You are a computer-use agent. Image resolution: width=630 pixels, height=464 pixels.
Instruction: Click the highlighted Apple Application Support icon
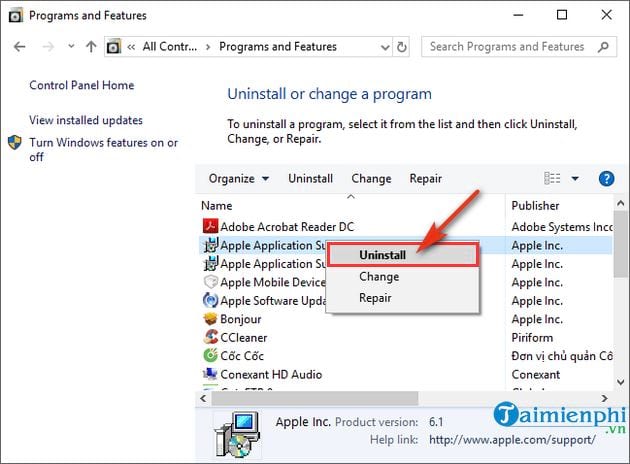click(x=211, y=245)
